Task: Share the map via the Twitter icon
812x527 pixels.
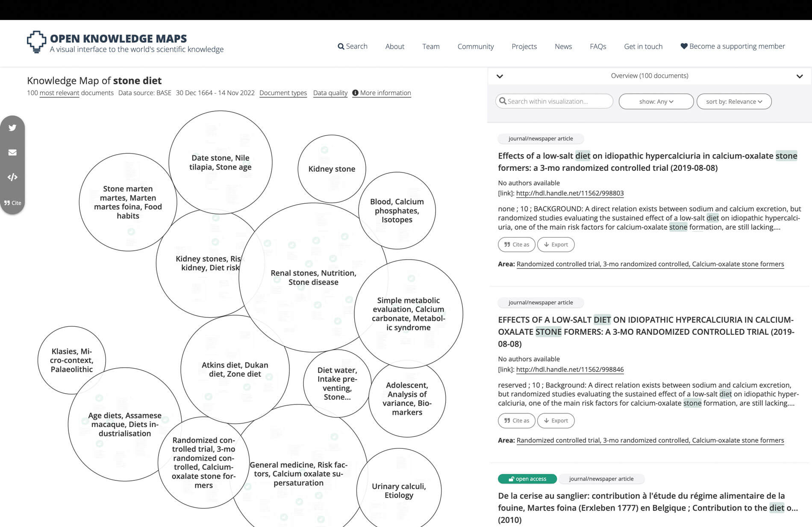Action: (12, 128)
